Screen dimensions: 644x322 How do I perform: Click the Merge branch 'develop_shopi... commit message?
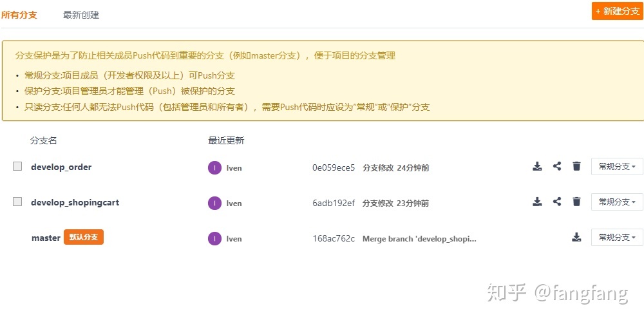click(x=419, y=239)
